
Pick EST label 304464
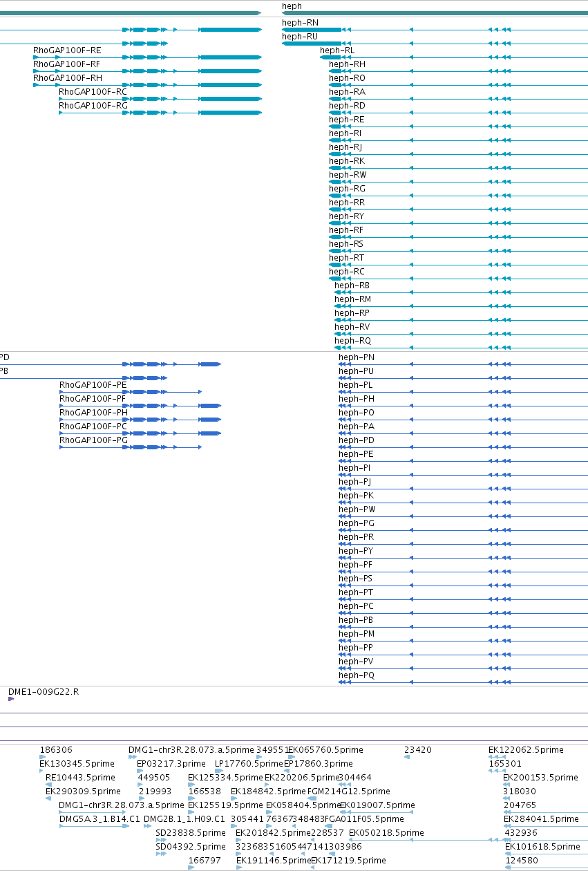coord(355,778)
